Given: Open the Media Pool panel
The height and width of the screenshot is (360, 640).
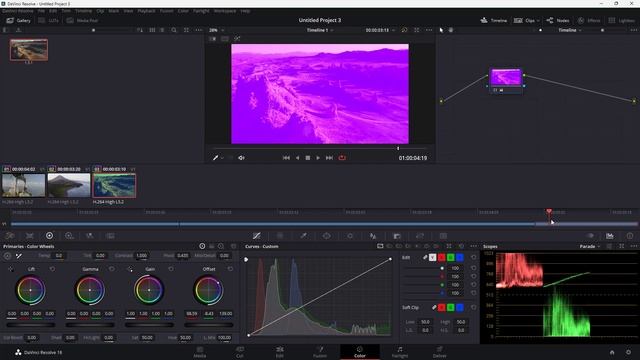Looking at the screenshot, I should pyautogui.click(x=82, y=20).
